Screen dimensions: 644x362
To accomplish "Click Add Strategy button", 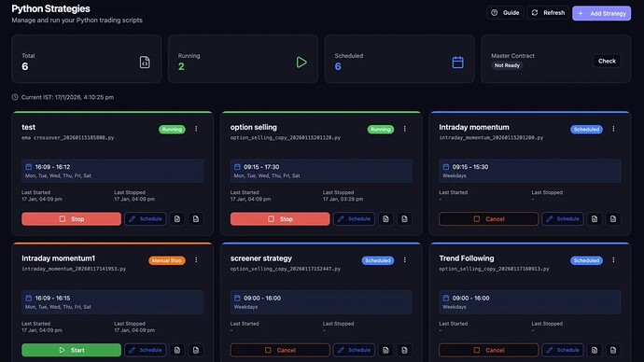I will 602,13.
